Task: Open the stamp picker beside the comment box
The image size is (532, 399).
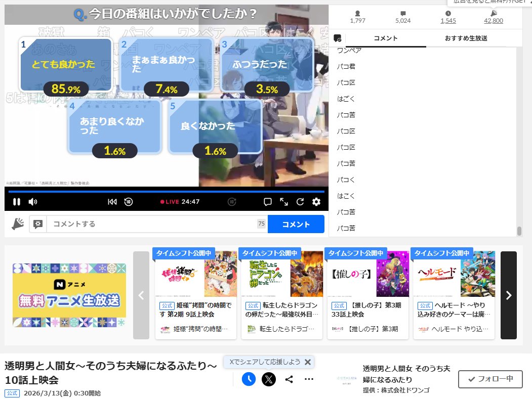Action: click(37, 224)
